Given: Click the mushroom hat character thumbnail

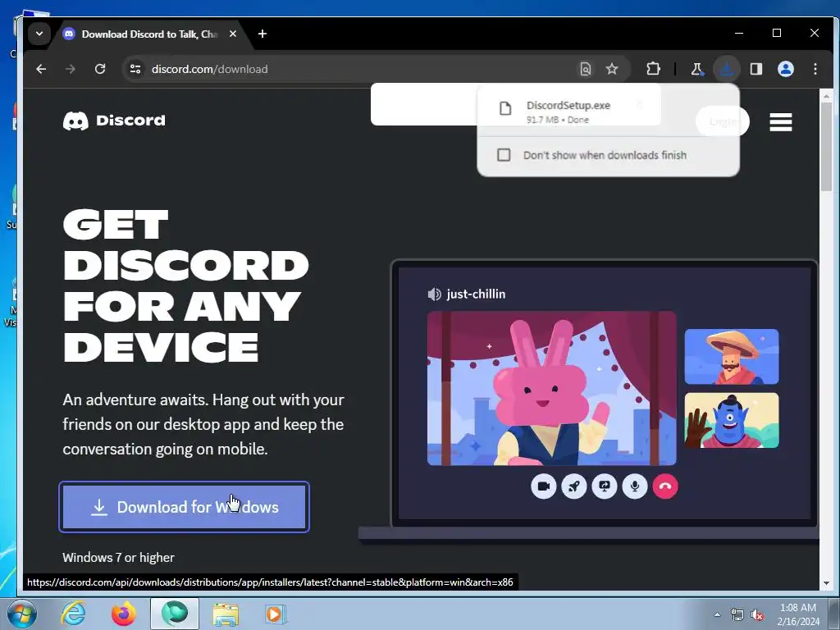Looking at the screenshot, I should 732,357.
